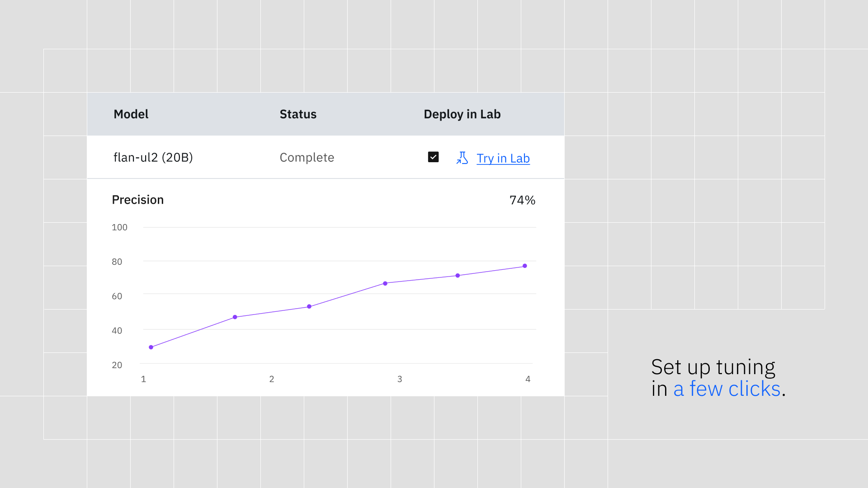
Task: Click x-axis label 4
Action: [x=528, y=379]
